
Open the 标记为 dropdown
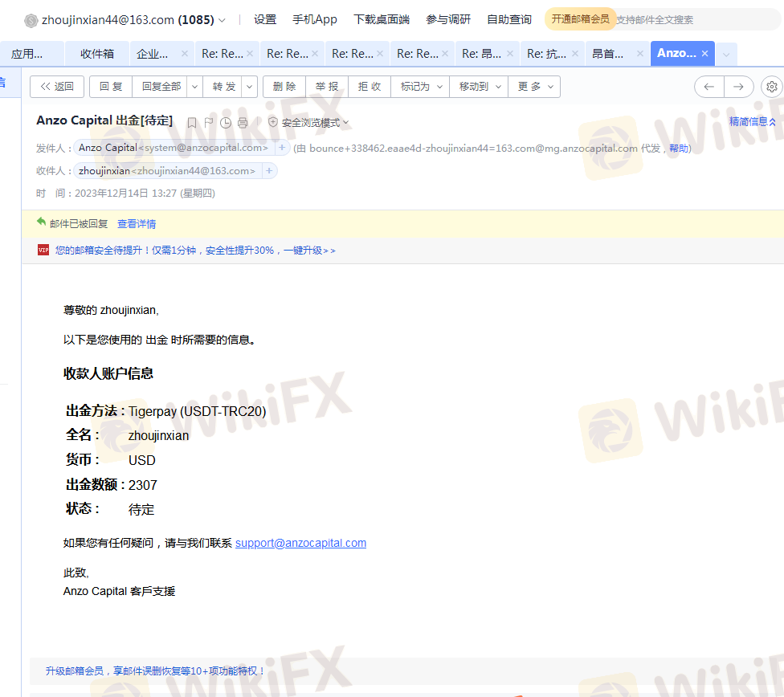420,87
